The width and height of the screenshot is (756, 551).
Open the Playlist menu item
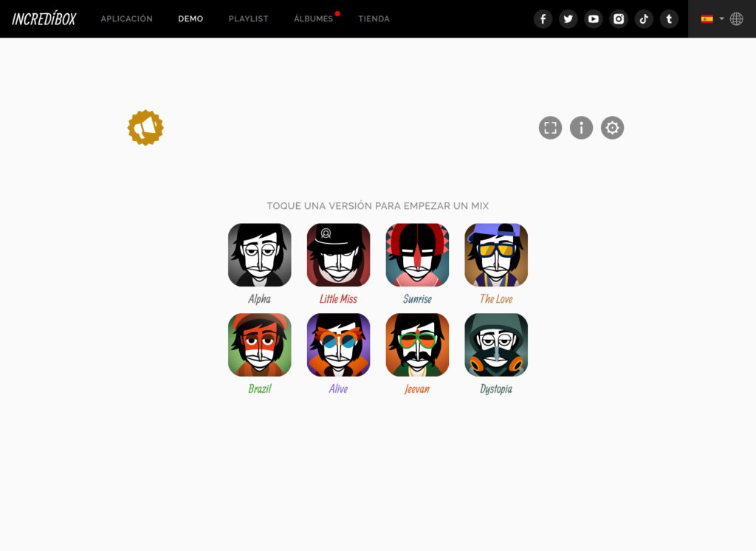pyautogui.click(x=248, y=18)
